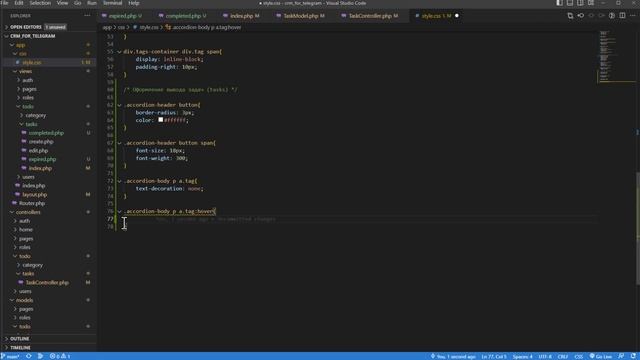Open Explorer views and more actions ellipsis
Viewport: 640px width, 360px height.
pyautogui.click(x=87, y=16)
